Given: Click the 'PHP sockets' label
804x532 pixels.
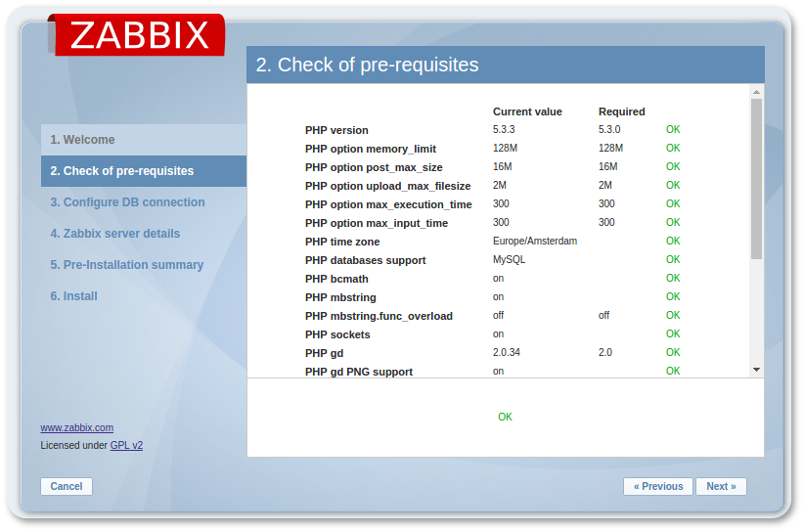Looking at the screenshot, I should tap(337, 334).
